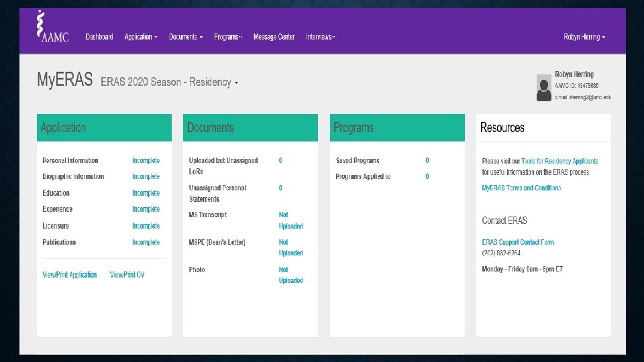Viewport: 644px width, 362px height.
Task: Expand the Interviews dropdown in navbar
Action: pyautogui.click(x=321, y=37)
